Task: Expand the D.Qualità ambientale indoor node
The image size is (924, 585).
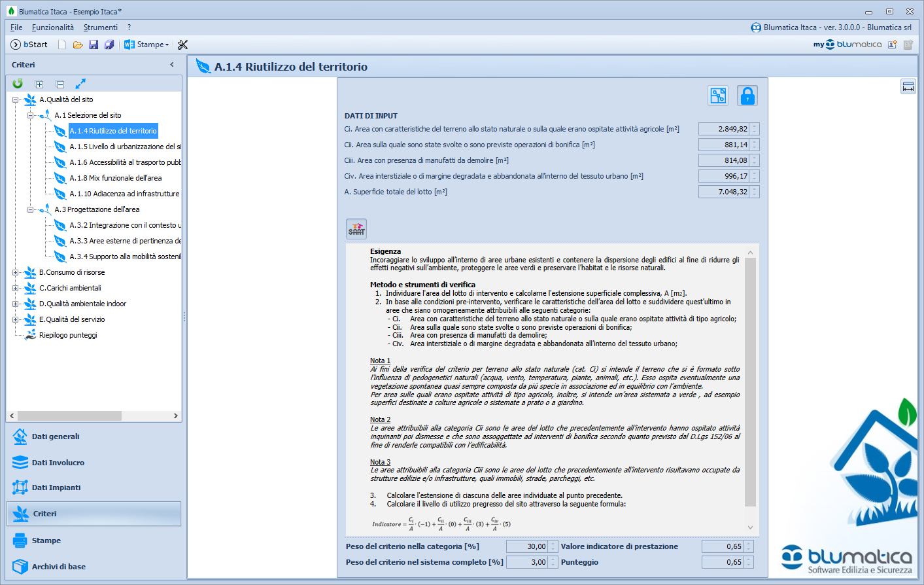Action: [x=16, y=304]
